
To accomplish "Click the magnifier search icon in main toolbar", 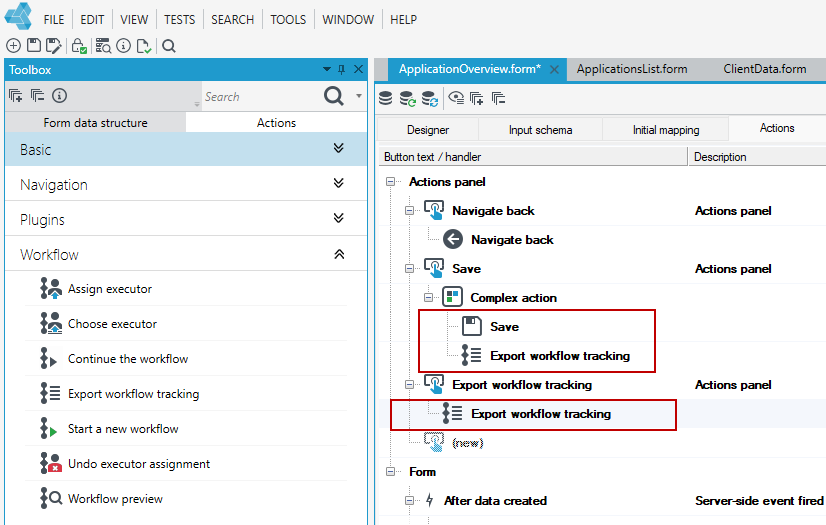I will coord(169,46).
